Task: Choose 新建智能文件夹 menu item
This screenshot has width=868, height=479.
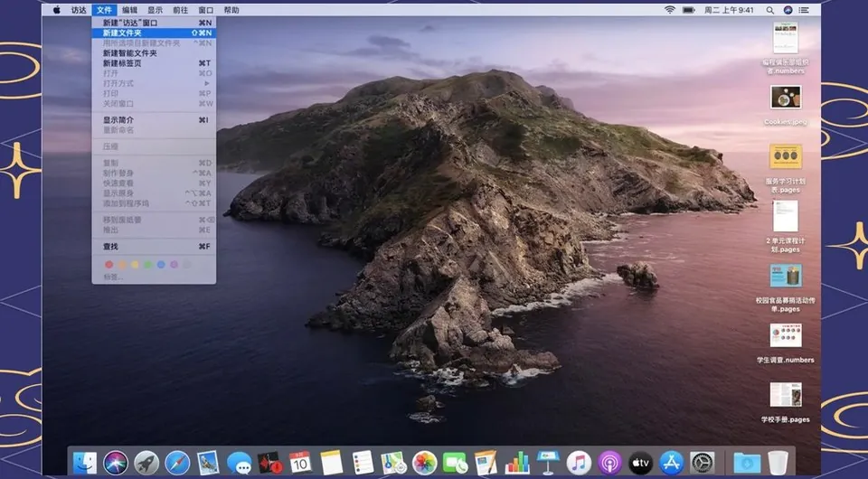Action: (154, 53)
